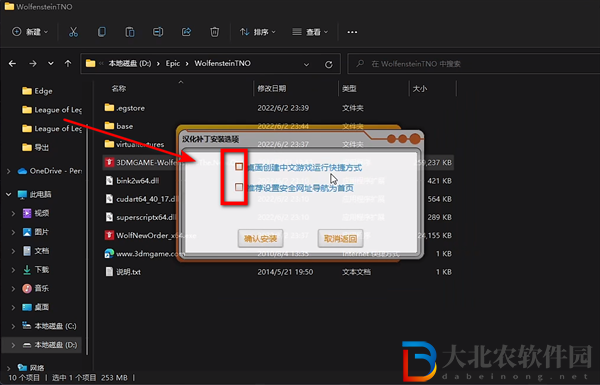
Task: Open recent locations chevron dropdown
Action: [x=51, y=64]
